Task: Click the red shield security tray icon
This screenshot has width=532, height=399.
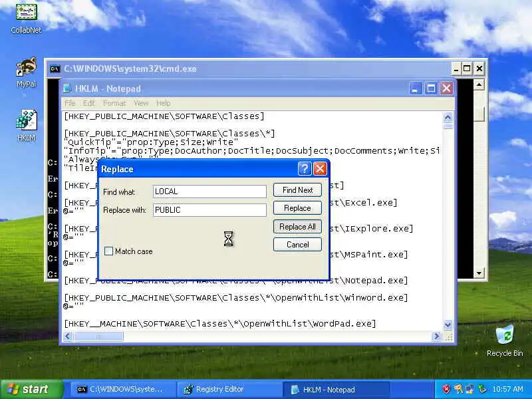Action: [446, 389]
